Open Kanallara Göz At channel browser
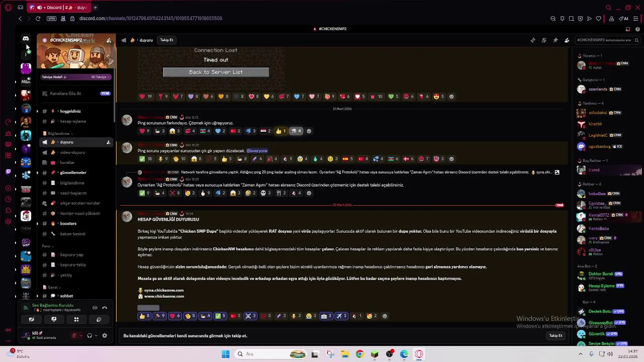 point(76,94)
